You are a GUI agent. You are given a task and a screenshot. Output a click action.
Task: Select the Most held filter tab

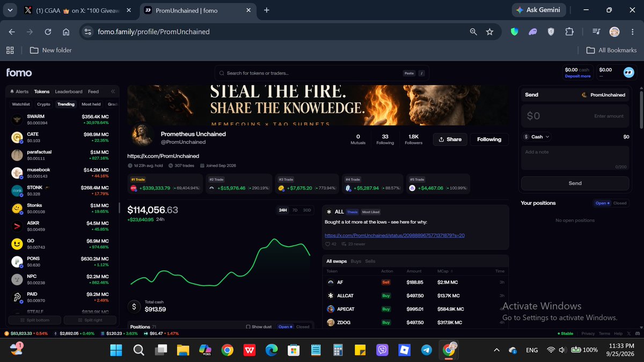[x=91, y=104]
